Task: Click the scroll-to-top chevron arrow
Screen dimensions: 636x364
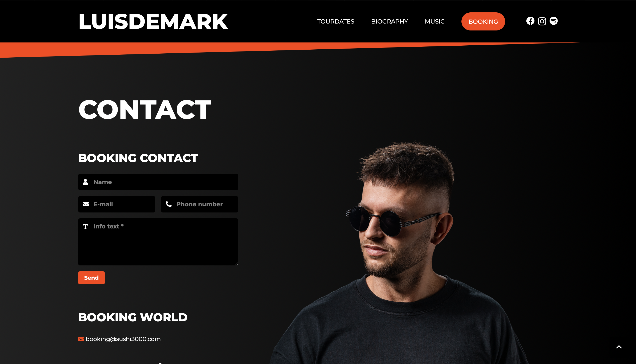Action: tap(619, 347)
